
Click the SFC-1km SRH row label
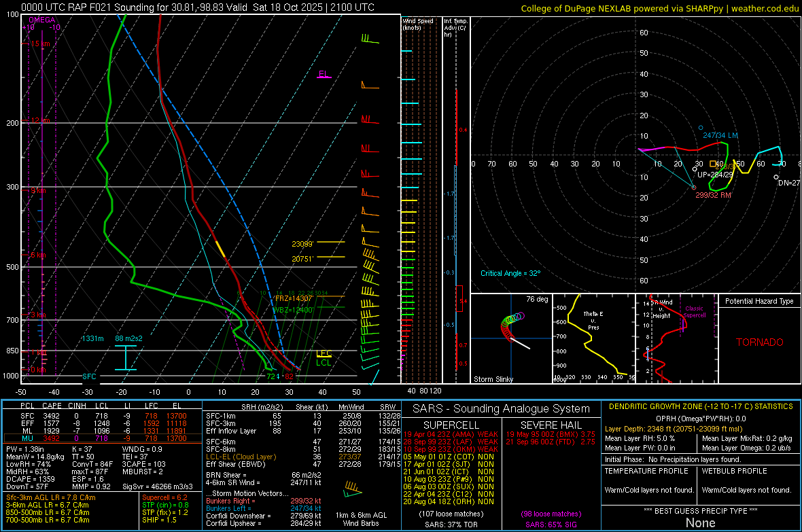tap(221, 416)
